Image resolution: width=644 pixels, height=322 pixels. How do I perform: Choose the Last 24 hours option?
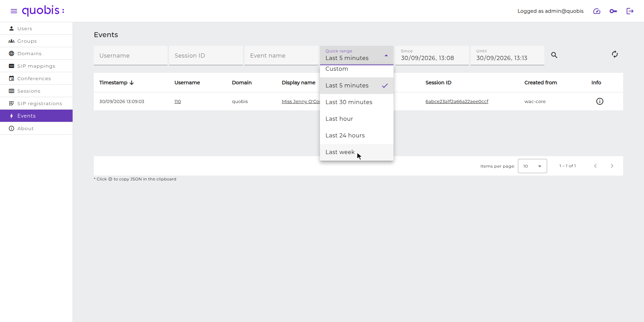pos(357,135)
